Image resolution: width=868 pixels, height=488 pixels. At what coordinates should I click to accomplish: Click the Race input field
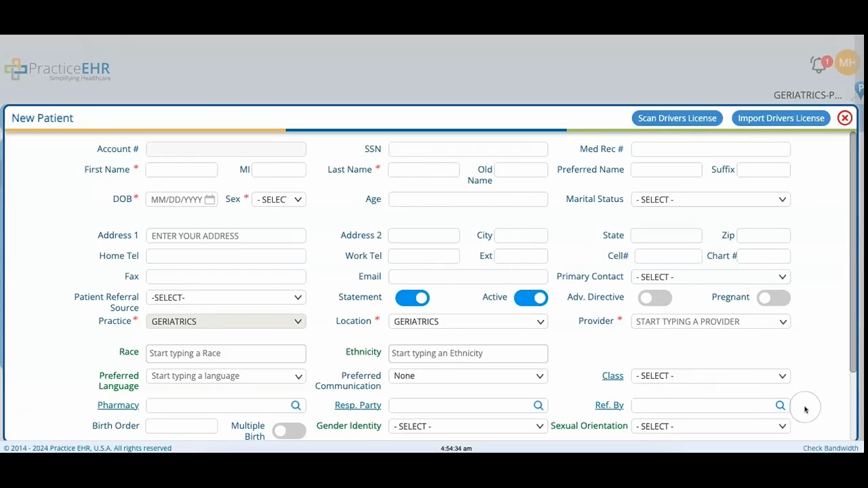226,353
